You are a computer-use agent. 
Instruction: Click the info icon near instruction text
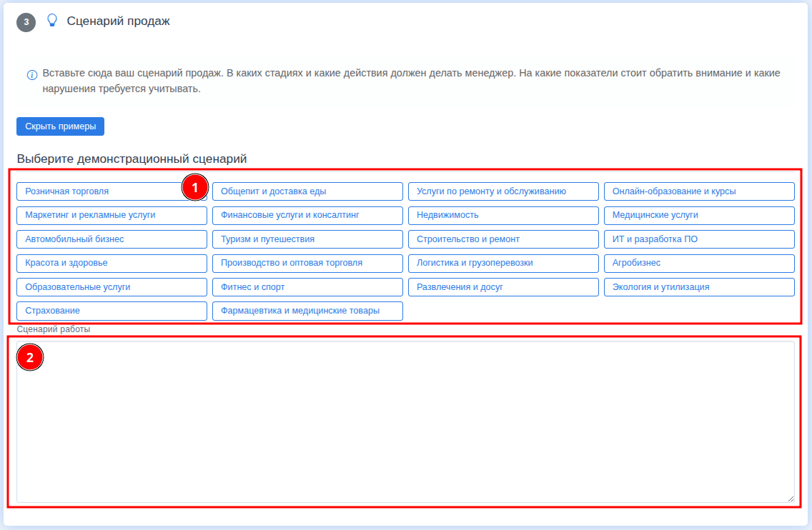point(32,75)
